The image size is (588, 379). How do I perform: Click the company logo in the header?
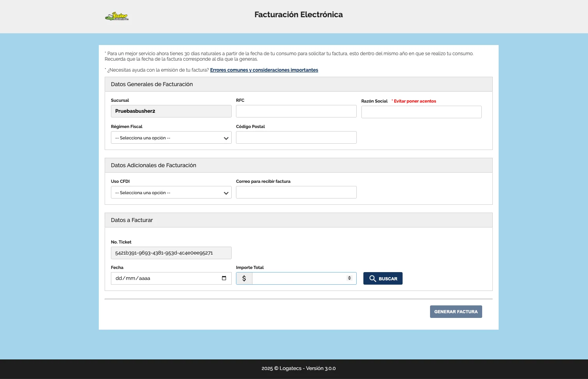coord(117,16)
